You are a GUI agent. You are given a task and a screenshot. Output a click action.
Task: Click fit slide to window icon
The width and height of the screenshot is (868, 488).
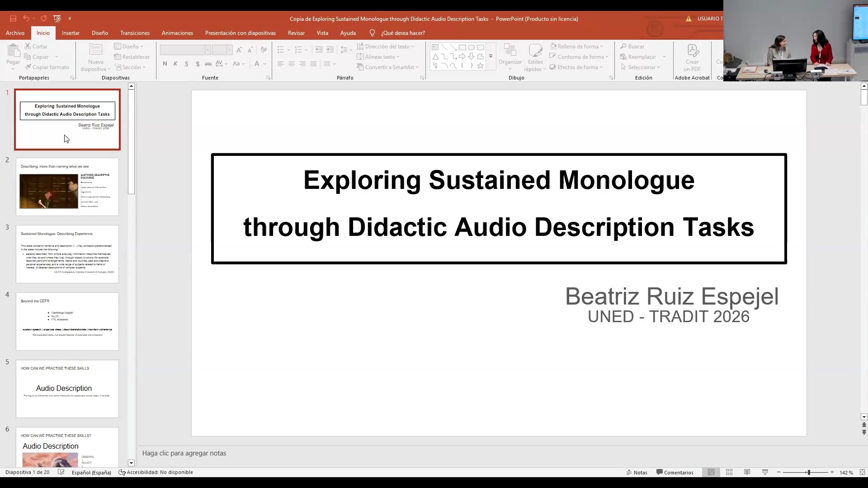[x=862, y=472]
